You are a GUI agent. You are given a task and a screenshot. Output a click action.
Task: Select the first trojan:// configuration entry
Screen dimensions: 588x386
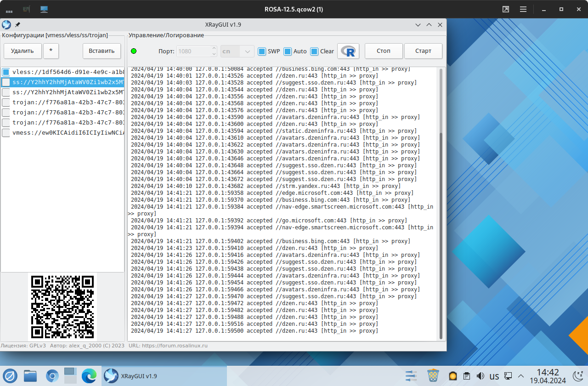click(68, 102)
